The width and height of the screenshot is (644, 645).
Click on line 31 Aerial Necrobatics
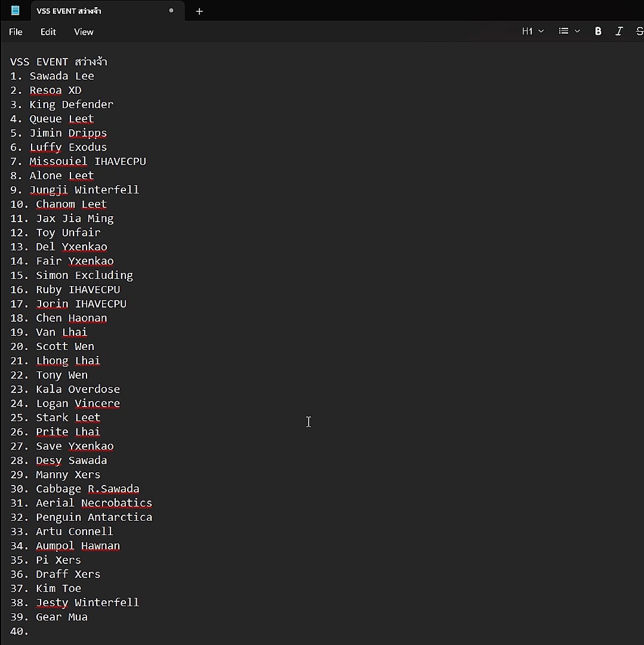[81, 503]
